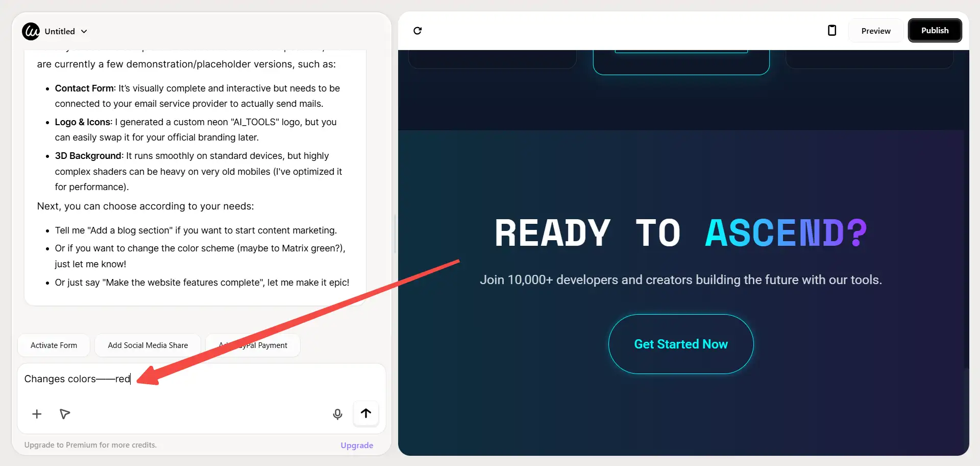The image size is (980, 466).
Task: Reload the preview with the refresh icon
Action: [x=418, y=31]
